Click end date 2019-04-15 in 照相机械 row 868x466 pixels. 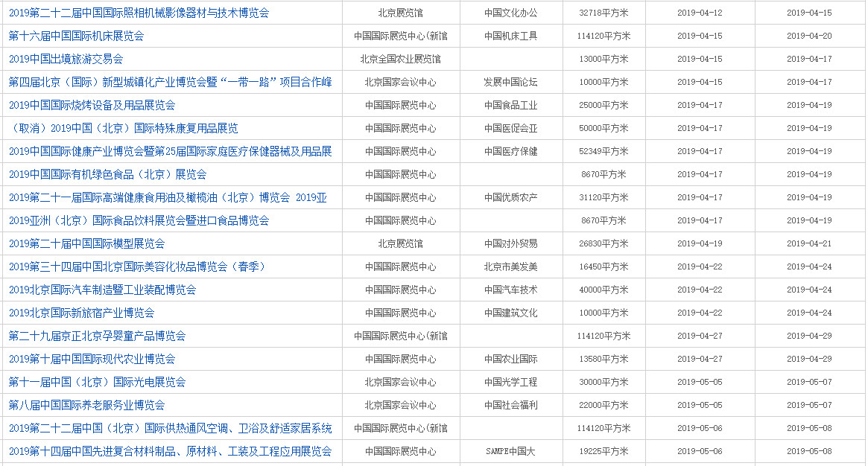pos(809,13)
